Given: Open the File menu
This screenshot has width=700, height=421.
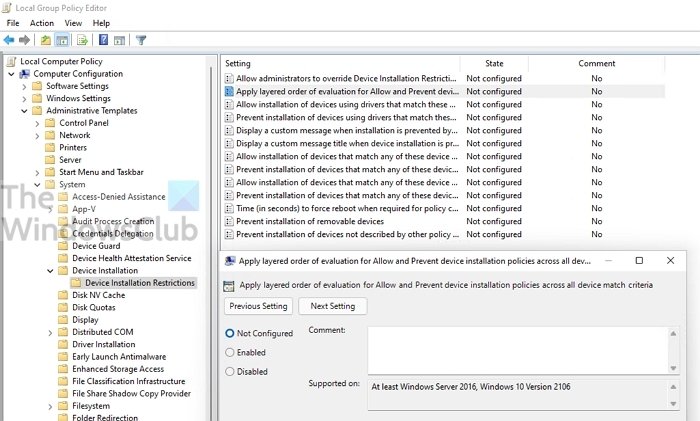Looking at the screenshot, I should point(13,23).
